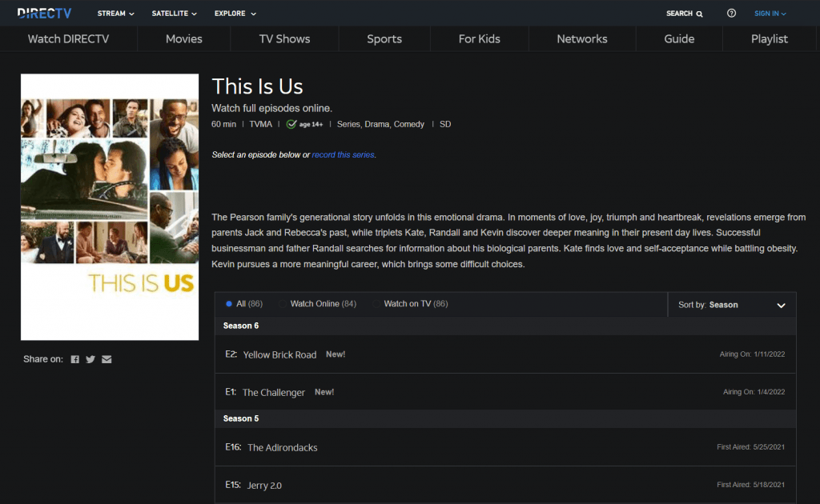Share via email envelope icon
Image resolution: width=820 pixels, height=504 pixels.
(x=107, y=359)
